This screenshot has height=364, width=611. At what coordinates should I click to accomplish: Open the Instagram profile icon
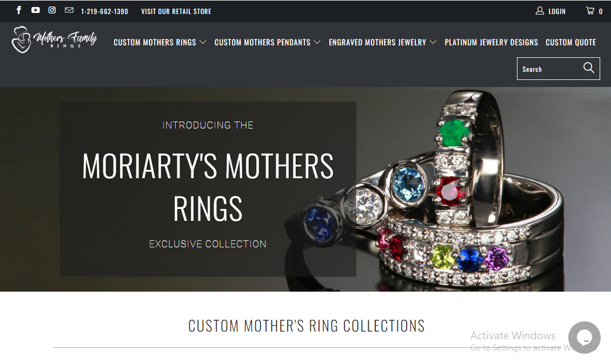(52, 10)
